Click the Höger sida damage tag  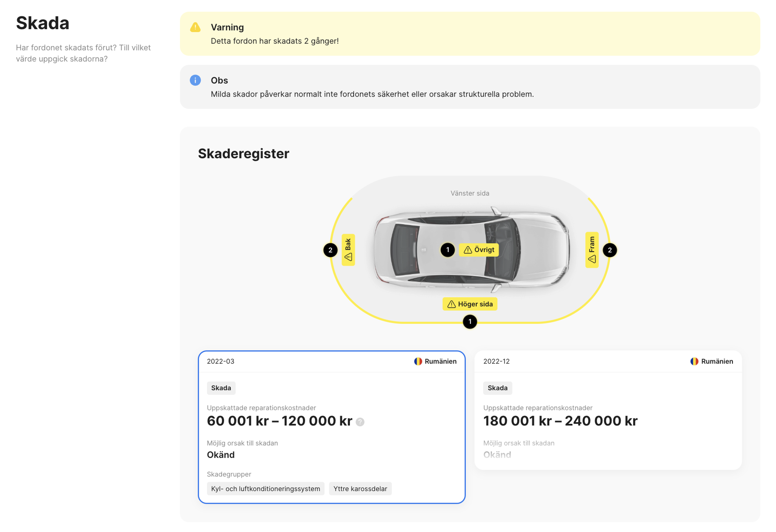tap(470, 304)
